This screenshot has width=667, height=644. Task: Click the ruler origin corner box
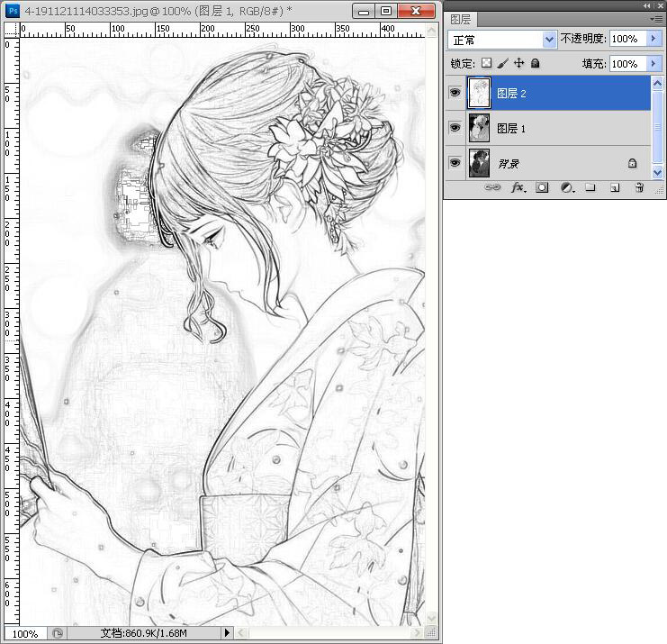click(x=12, y=31)
